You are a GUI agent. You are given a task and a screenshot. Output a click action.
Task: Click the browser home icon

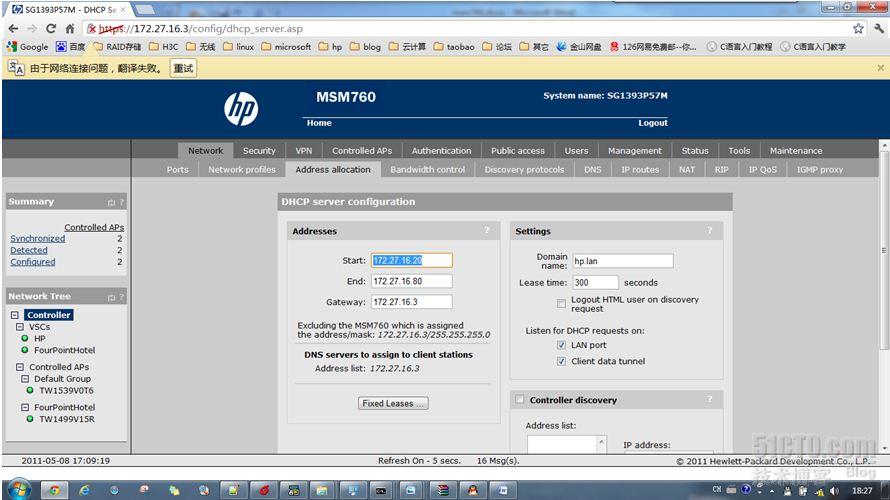[x=70, y=28]
